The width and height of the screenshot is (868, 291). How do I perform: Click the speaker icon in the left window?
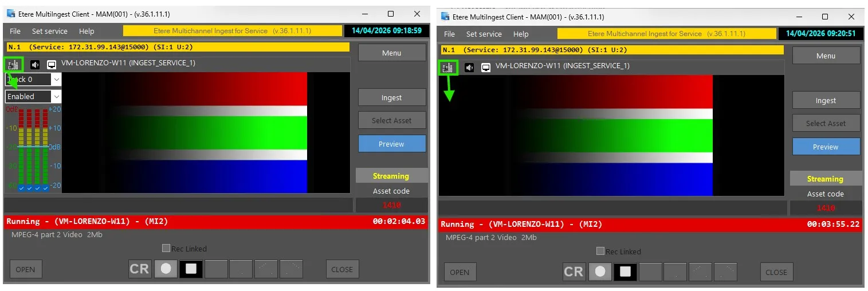(35, 65)
